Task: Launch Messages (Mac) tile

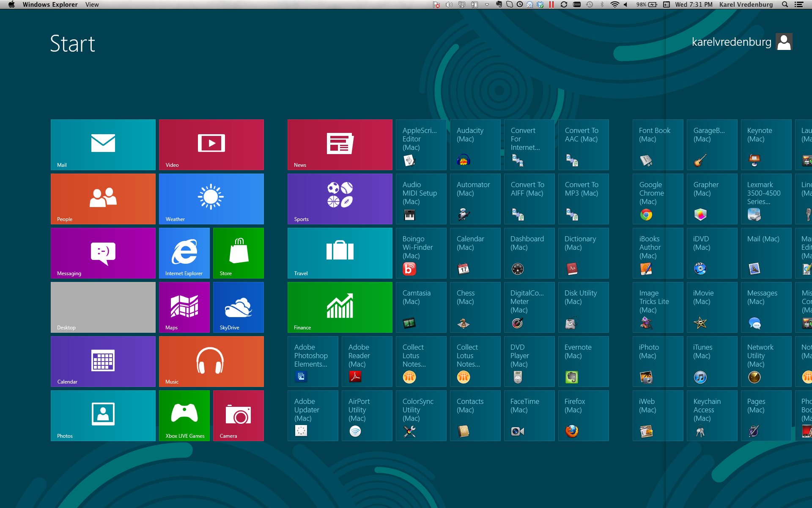Action: click(766, 307)
